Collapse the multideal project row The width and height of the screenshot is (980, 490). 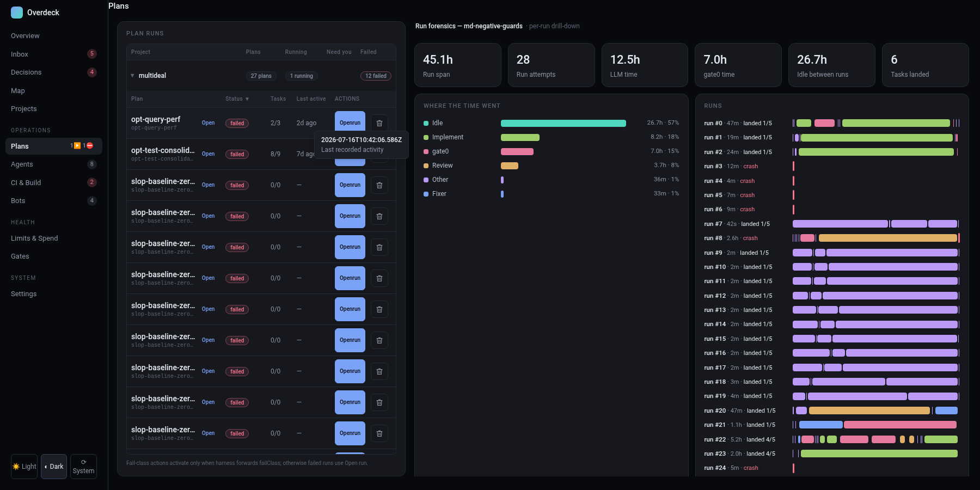(x=132, y=76)
